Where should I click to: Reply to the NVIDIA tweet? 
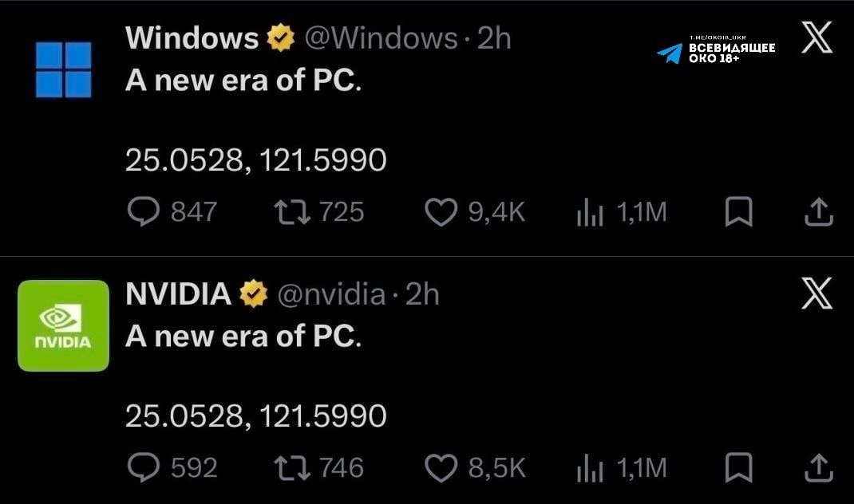[x=143, y=467]
